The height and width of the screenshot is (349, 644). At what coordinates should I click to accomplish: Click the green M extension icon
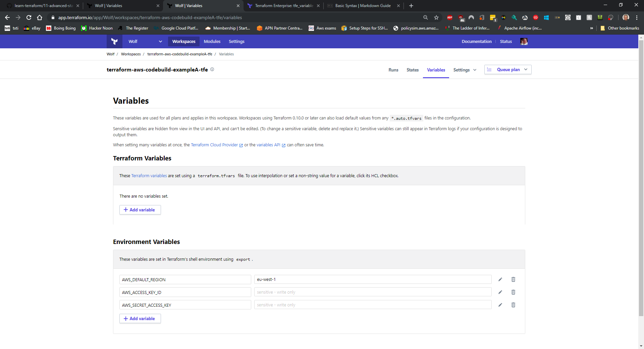(600, 17)
